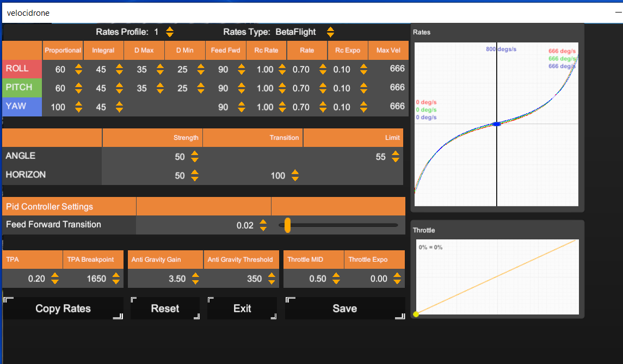Lower PITCH D Min with its down arrow
This screenshot has width=623, height=364.
[201, 91]
